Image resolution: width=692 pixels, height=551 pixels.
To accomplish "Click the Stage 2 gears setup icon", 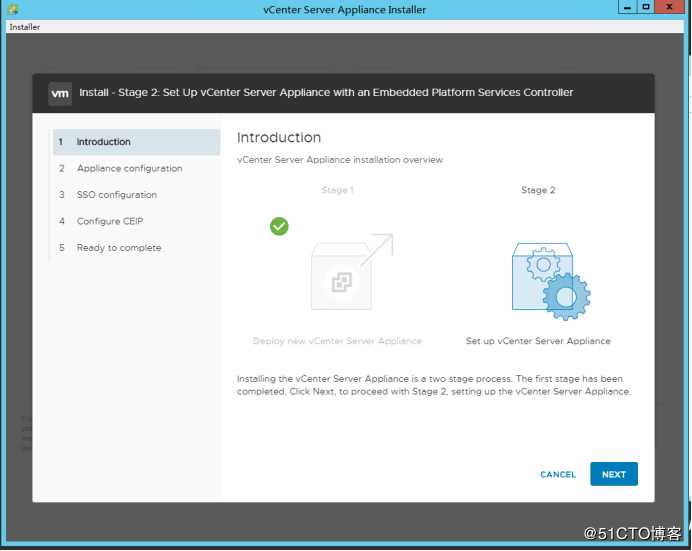I will point(551,281).
